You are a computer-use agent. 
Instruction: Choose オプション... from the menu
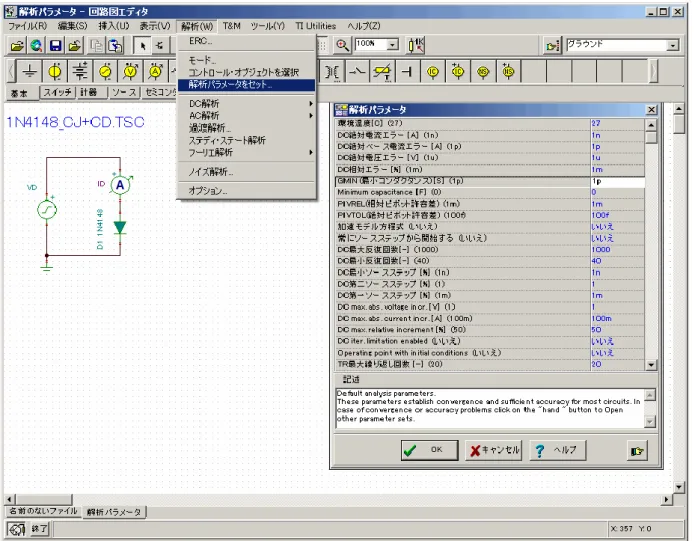click(246, 191)
